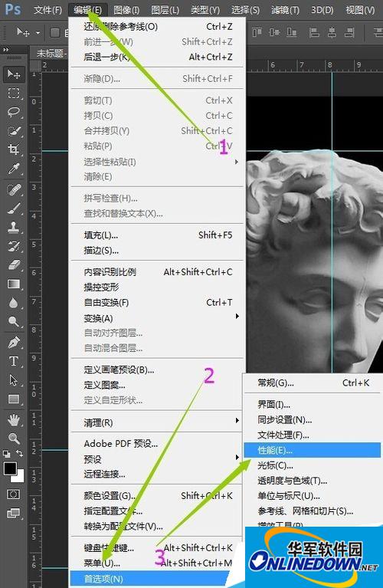This screenshot has width=383, height=588.
Task: Click align top edges icon in options bar
Action: (x=257, y=33)
